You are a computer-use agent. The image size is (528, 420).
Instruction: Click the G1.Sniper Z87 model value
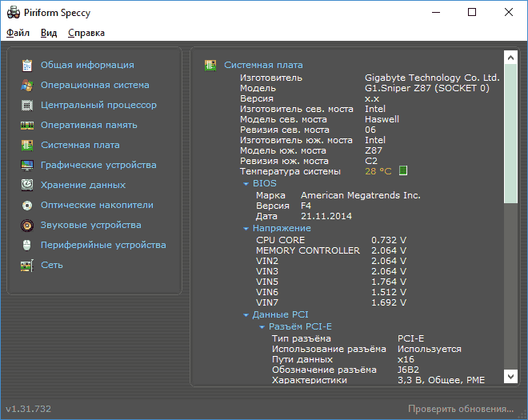(x=427, y=88)
